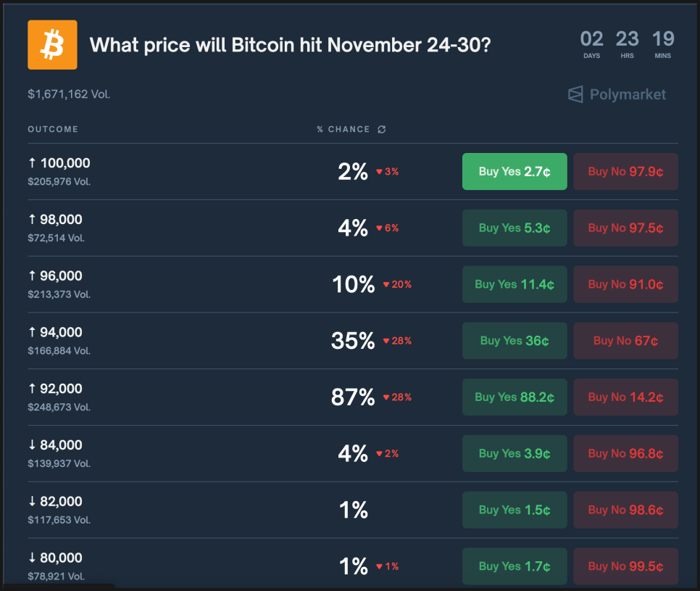Buy Yes at 5.3¢ for 98,000
This screenshot has width=700, height=591.
[x=514, y=228]
